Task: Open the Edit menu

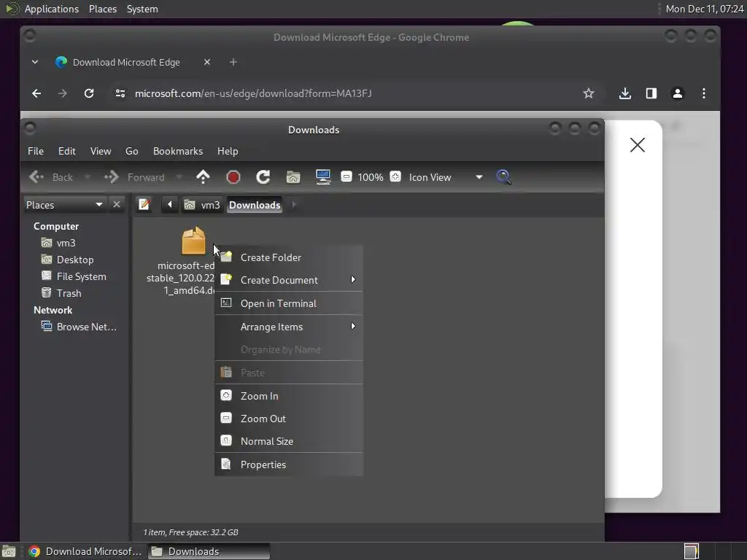Action: (66, 151)
